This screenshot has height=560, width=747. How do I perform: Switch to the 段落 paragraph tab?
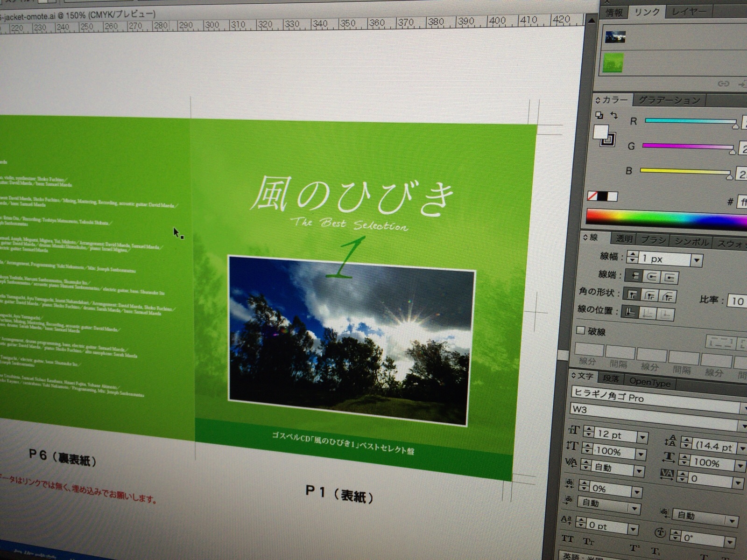[611, 378]
